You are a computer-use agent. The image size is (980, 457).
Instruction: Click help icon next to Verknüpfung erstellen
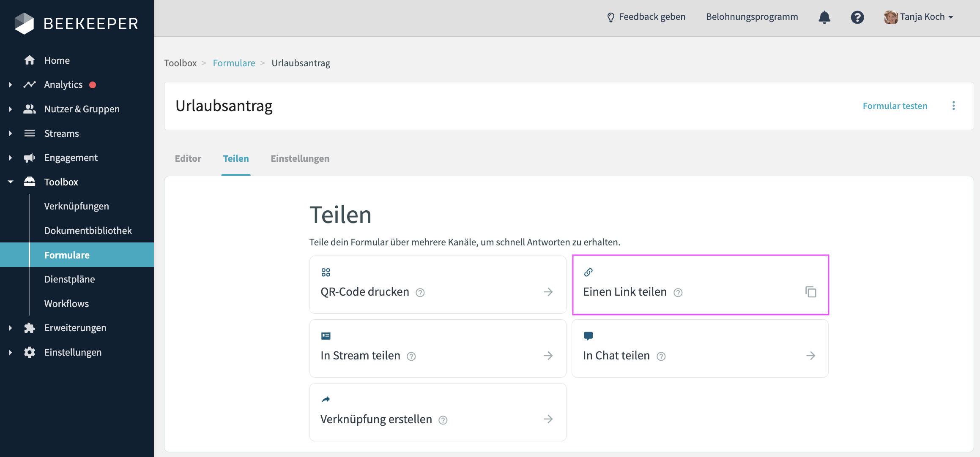click(443, 420)
